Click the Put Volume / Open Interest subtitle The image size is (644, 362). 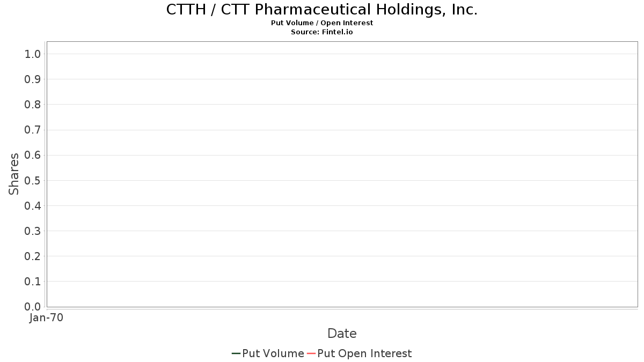322,23
